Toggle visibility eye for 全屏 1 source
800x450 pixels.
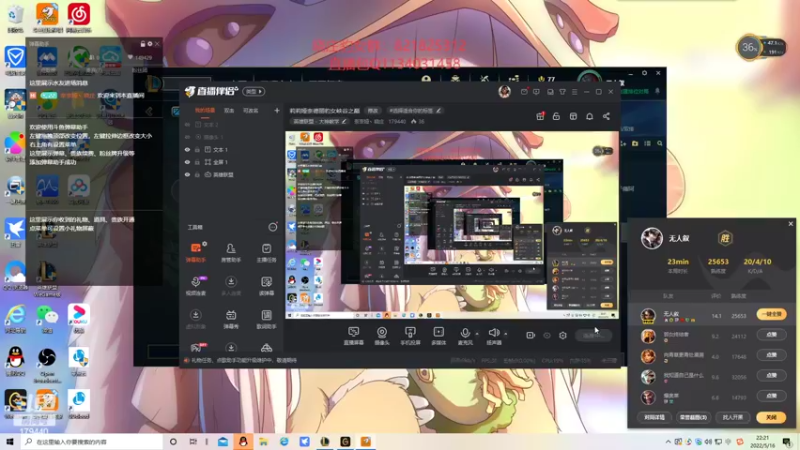[187, 162]
